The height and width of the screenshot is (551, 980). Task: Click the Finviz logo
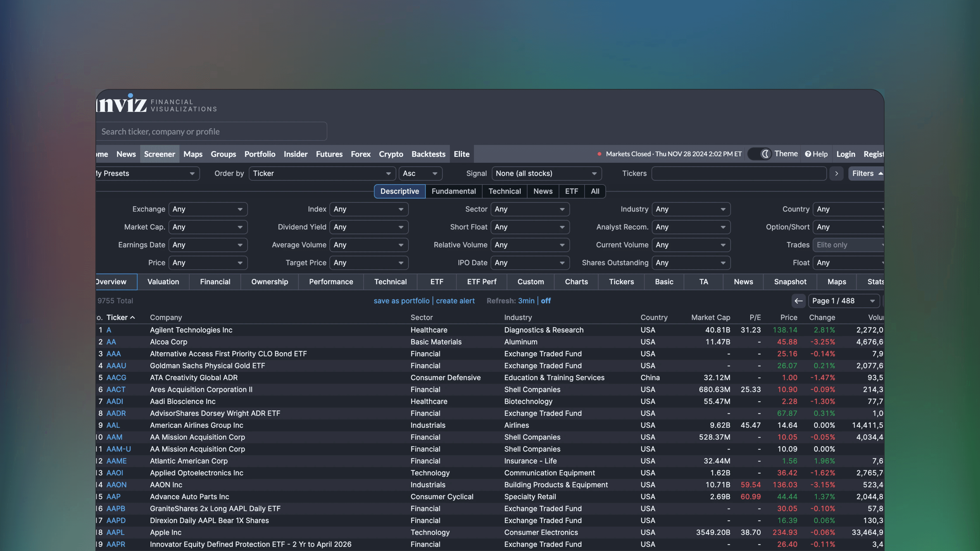[121, 103]
